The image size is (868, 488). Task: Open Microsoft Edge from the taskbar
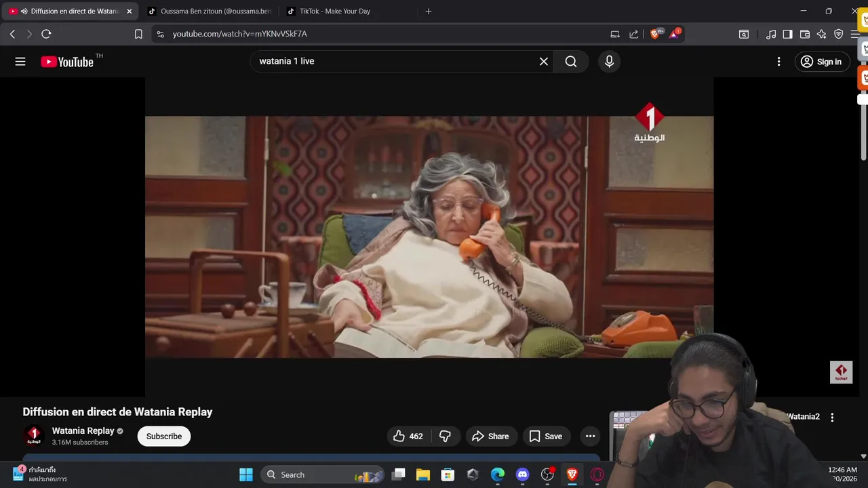pos(498,474)
